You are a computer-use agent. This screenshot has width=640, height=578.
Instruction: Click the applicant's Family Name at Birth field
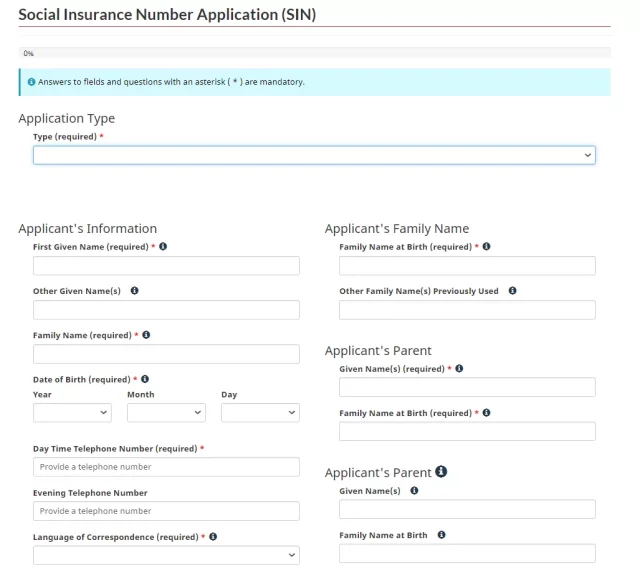[467, 266]
